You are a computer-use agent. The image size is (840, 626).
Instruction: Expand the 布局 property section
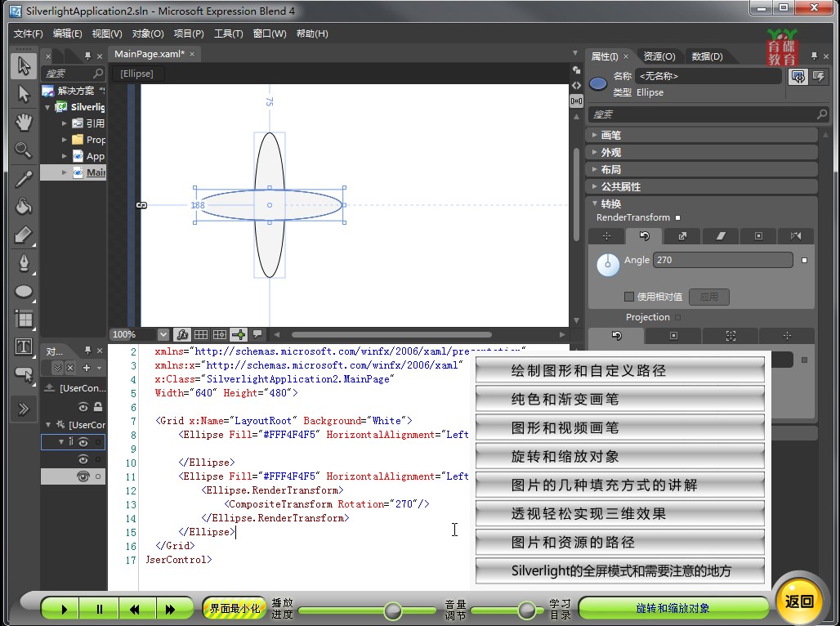[x=702, y=169]
